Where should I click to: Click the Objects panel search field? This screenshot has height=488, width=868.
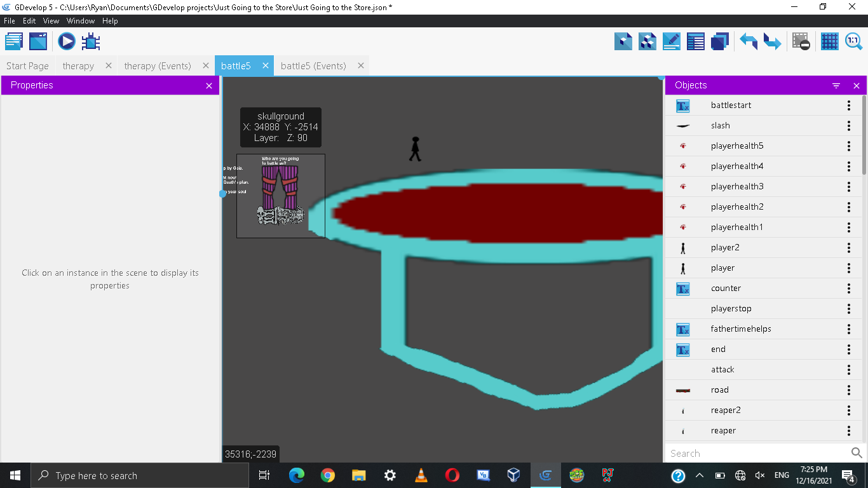(x=757, y=453)
